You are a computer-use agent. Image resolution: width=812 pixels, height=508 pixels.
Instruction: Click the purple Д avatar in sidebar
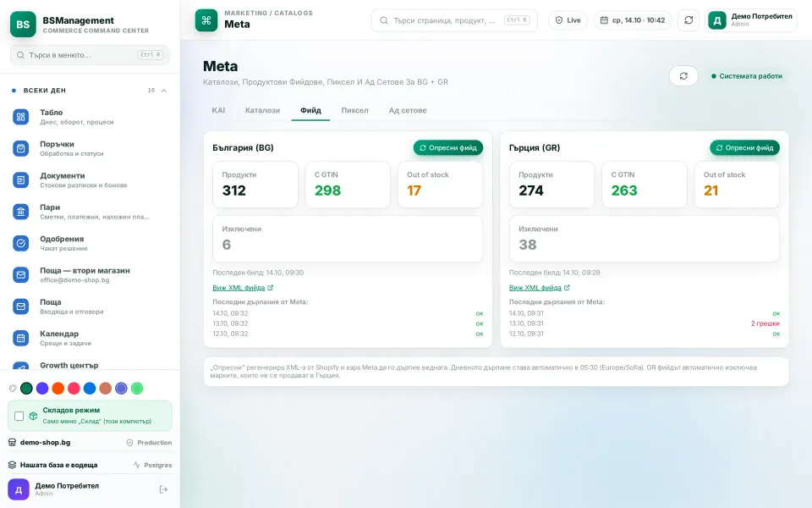pyautogui.click(x=19, y=489)
